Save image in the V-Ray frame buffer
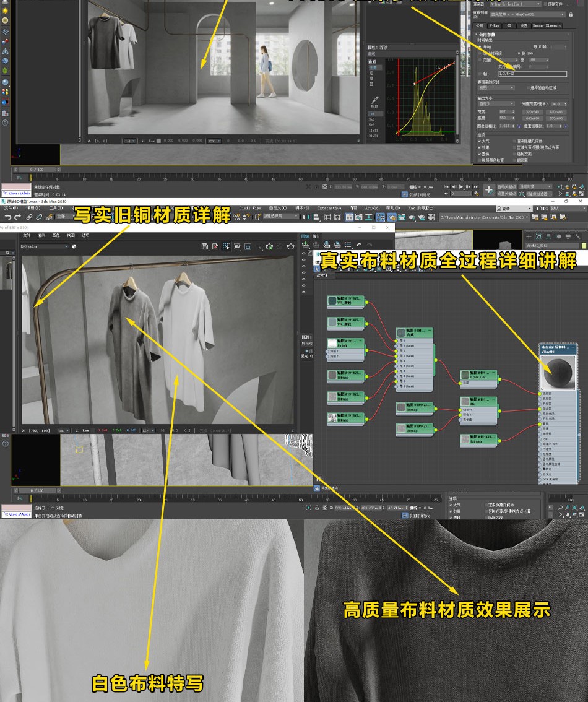 click(204, 246)
